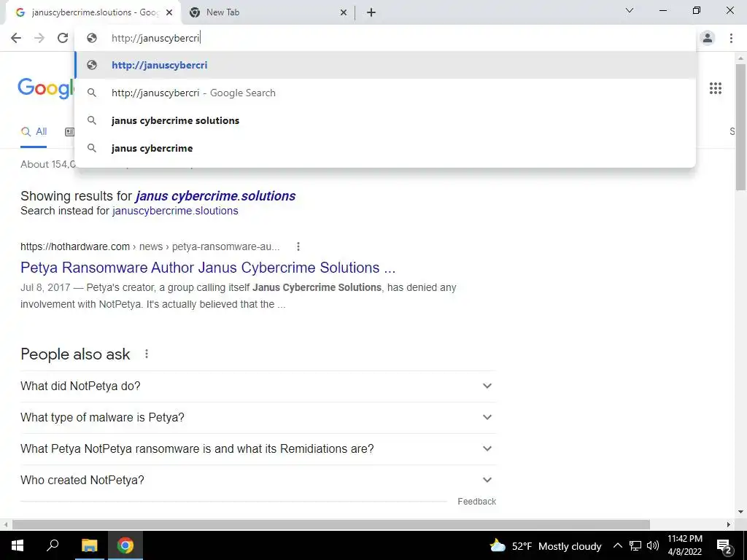This screenshot has width=747, height=560.
Task: Open options menu beside hothardware result
Action: [x=298, y=246]
